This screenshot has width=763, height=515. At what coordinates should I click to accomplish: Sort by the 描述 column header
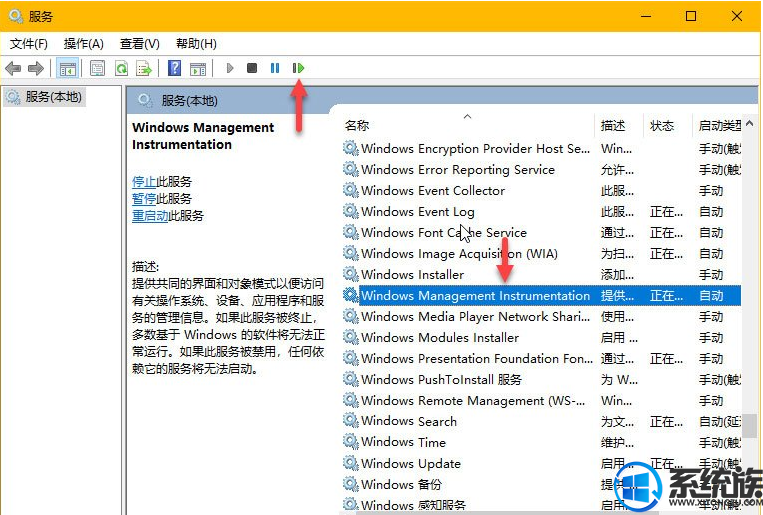(x=619, y=126)
